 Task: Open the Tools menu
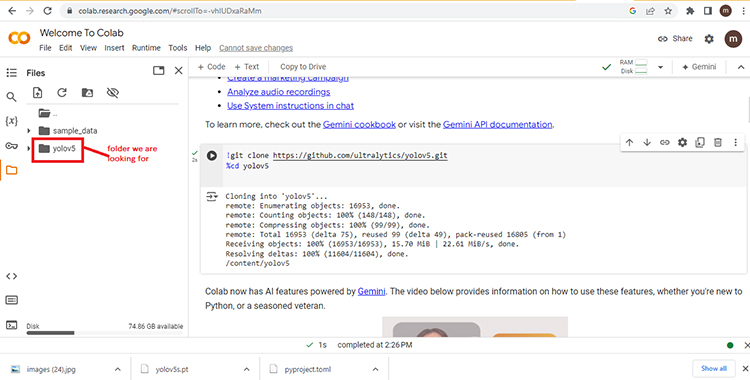pyautogui.click(x=177, y=48)
